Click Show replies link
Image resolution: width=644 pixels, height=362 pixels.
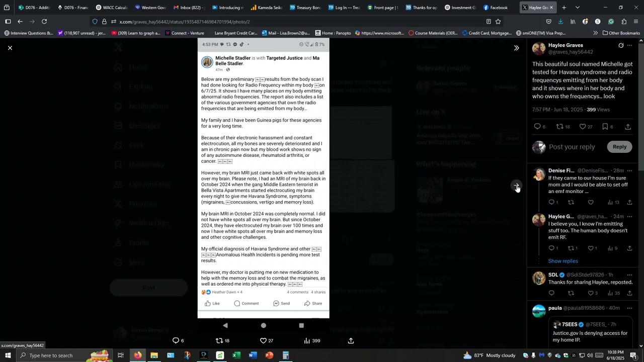coord(563,261)
